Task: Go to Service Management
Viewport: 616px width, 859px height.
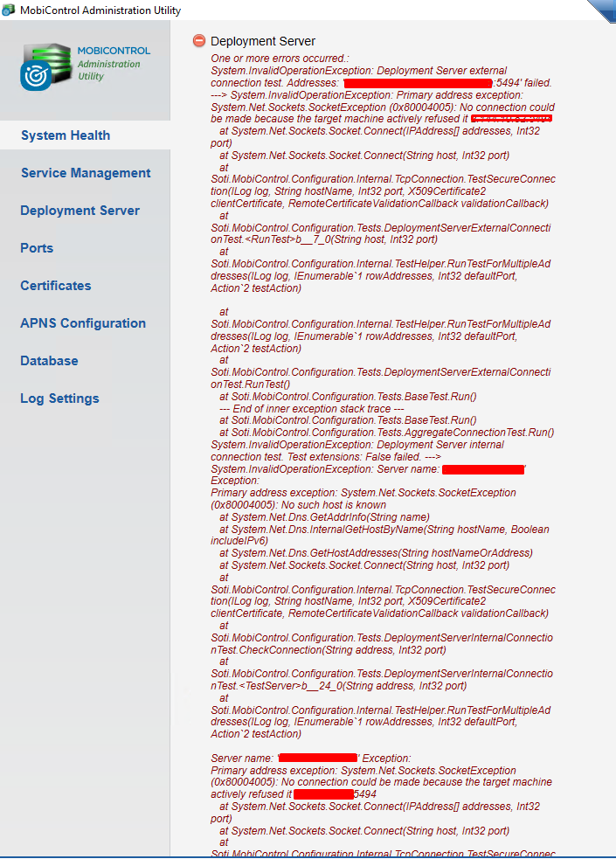Action: [86, 173]
